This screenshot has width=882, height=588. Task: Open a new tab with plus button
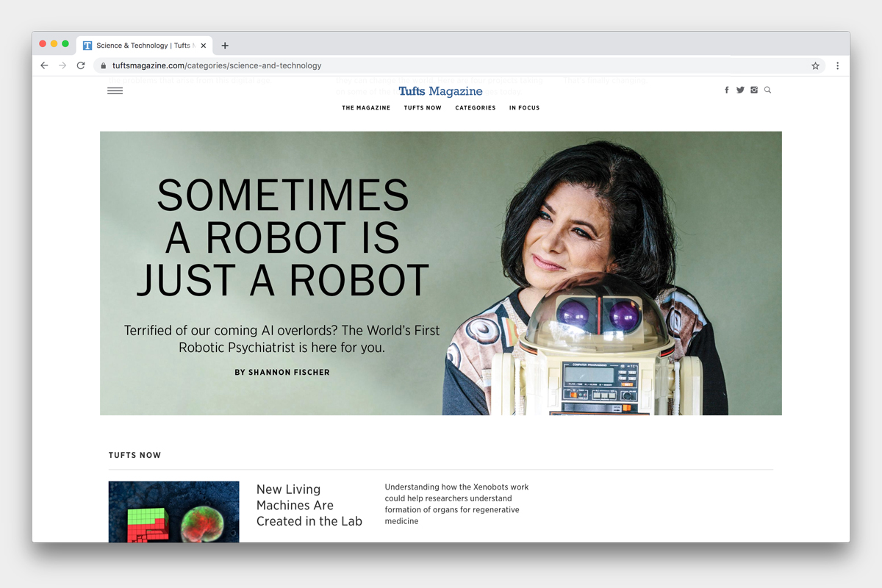pyautogui.click(x=225, y=46)
